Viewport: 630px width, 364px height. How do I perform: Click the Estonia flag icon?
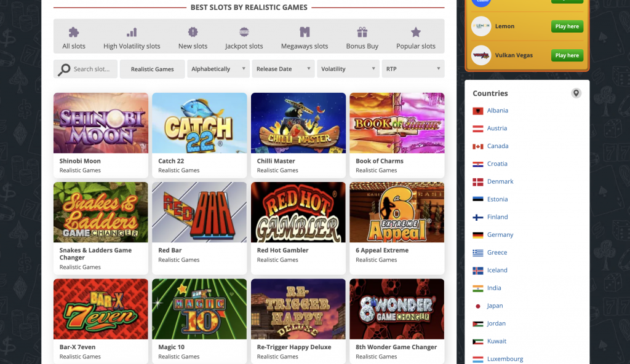477,199
